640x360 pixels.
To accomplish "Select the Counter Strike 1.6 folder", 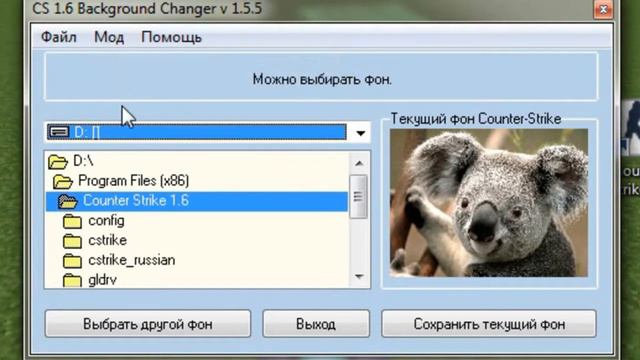I will point(197,201).
